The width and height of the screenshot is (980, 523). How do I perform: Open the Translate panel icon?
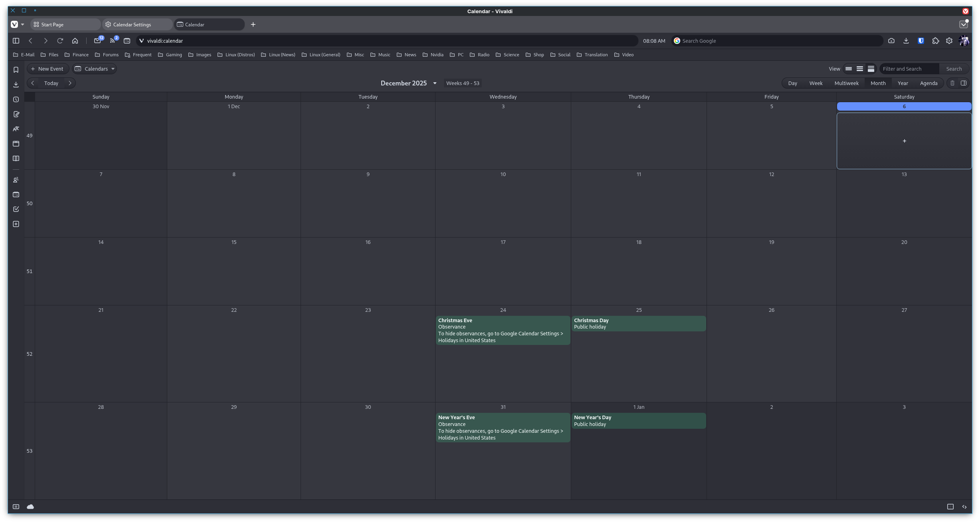[16, 129]
